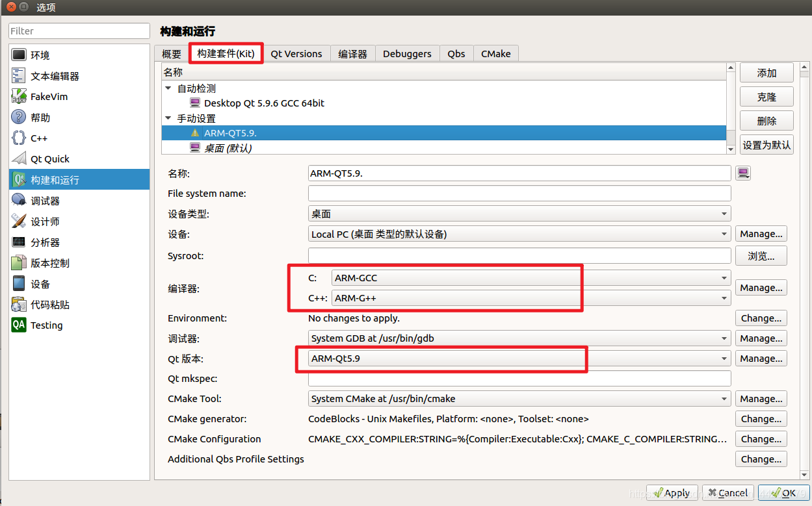This screenshot has width=812, height=506.
Task: Open the 环境 settings category
Action: click(x=79, y=55)
